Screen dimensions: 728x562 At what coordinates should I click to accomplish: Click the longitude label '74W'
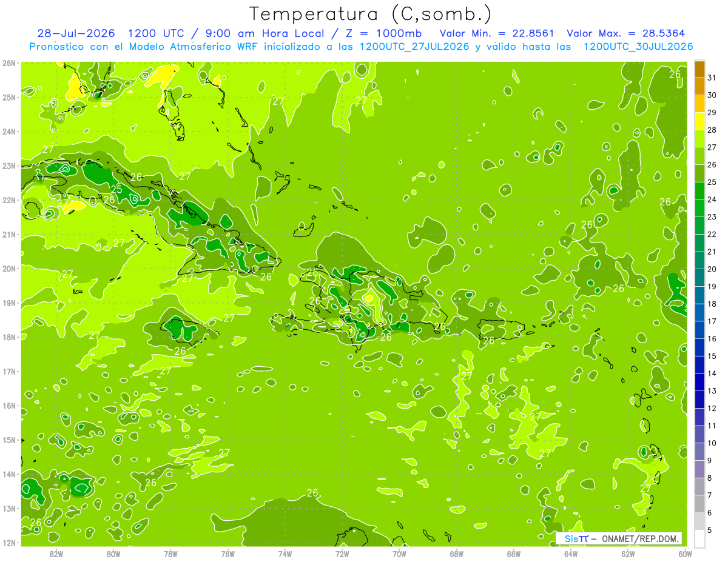(285, 554)
